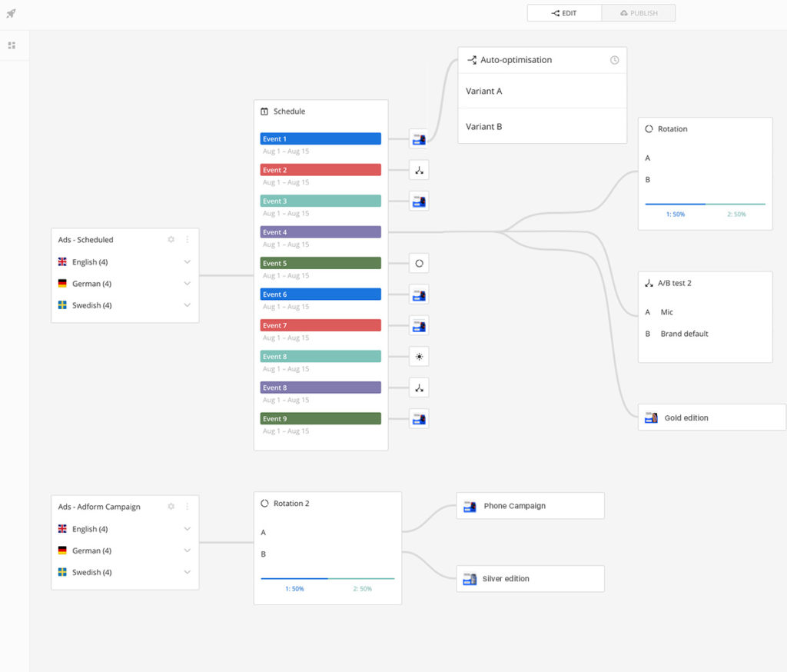Screen dimensions: 787x672
Task: Expand English (4) in Adform Campaign
Action: pyautogui.click(x=188, y=528)
